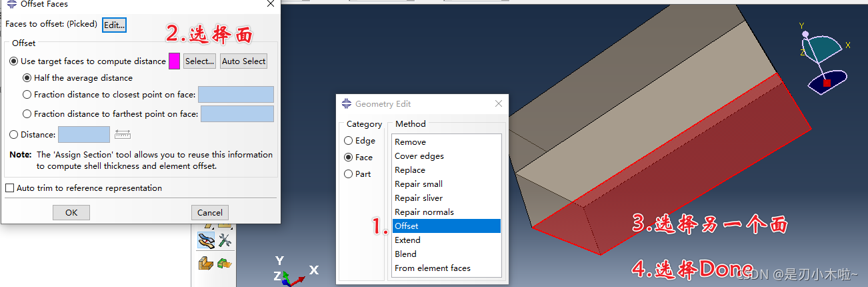Image resolution: width=868 pixels, height=287 pixels.
Task: Close the Offset Faces dialog
Action: point(270,4)
